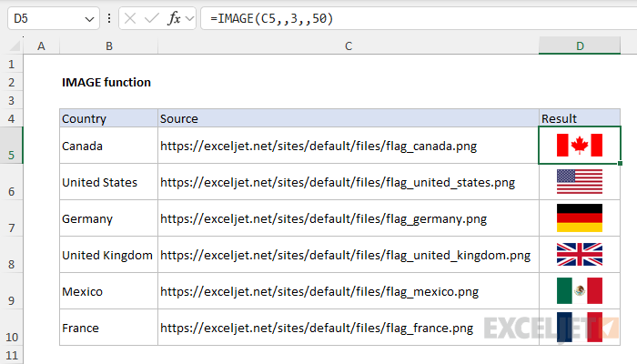Select row 1 header
637x364 pixels.
coord(11,64)
